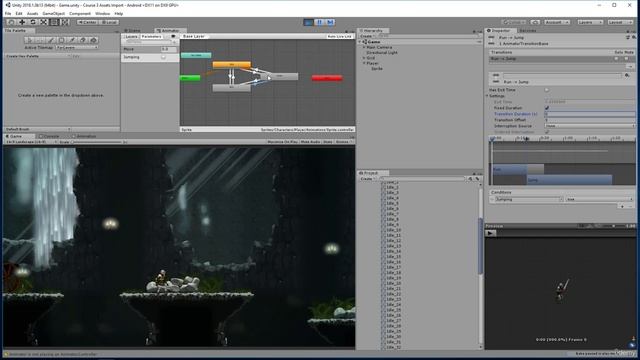Select the Rect Transform tool
This screenshot has height=360, width=640.
pos(54,22)
